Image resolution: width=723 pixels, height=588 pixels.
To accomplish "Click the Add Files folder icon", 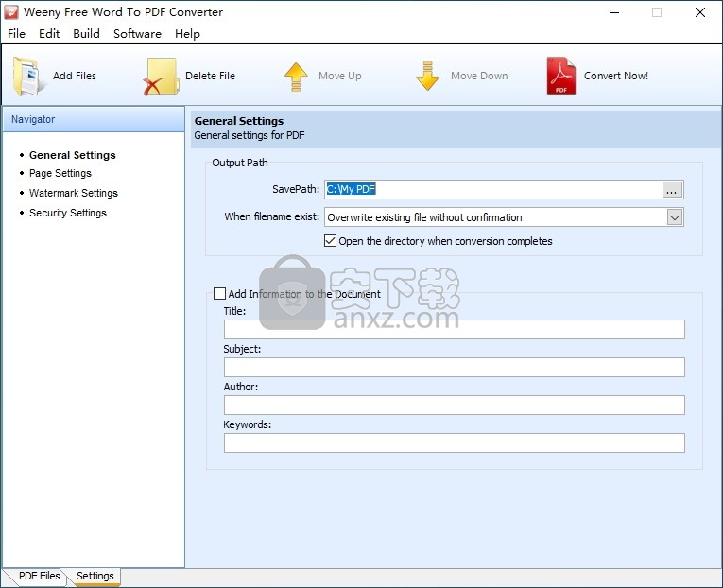I will coord(28,76).
